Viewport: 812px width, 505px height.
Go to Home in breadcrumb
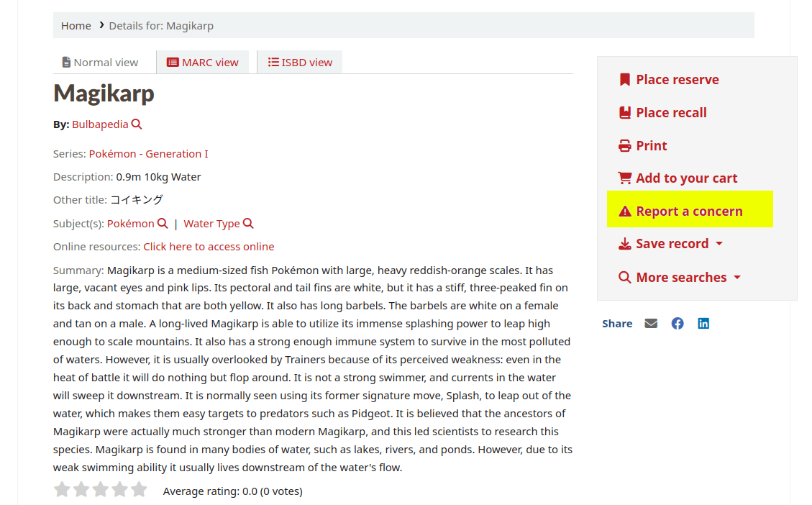click(x=76, y=26)
